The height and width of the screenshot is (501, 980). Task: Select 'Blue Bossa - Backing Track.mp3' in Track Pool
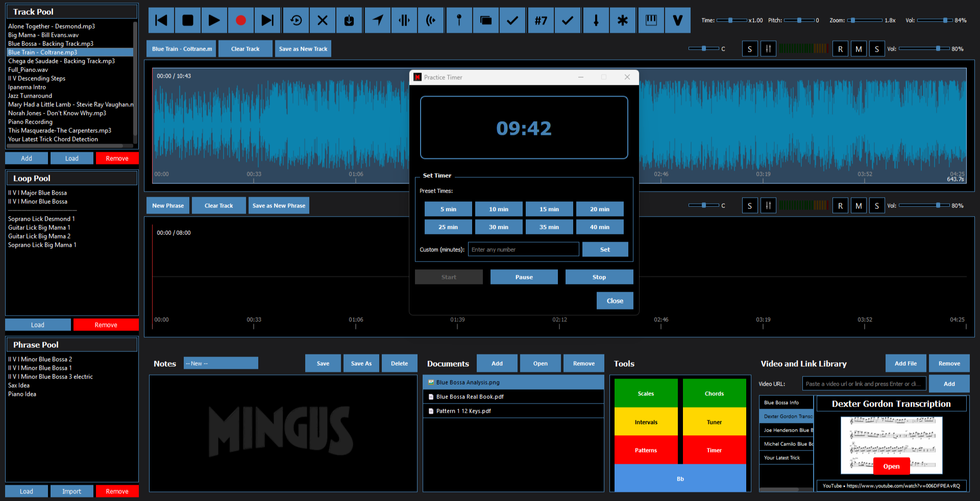tap(51, 43)
